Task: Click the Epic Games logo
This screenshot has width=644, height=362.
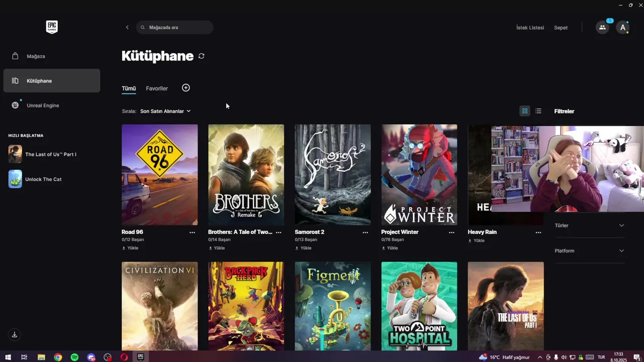Action: (x=52, y=27)
